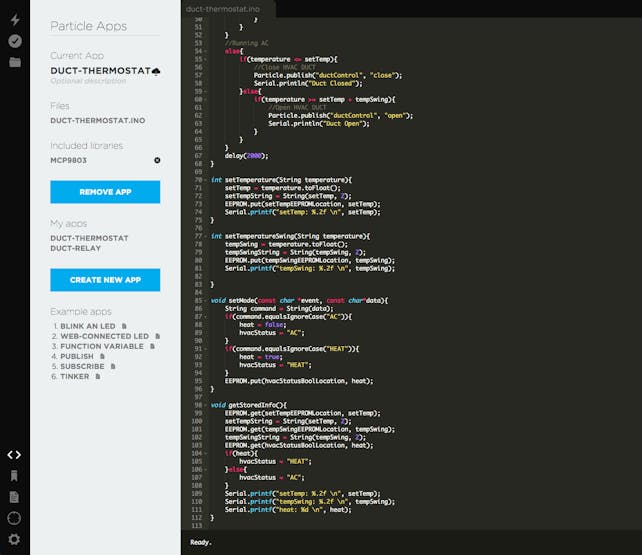Open DUCT-THERMOSTAT.INO in the Files list
The height and width of the screenshot is (555, 642).
pos(97,121)
